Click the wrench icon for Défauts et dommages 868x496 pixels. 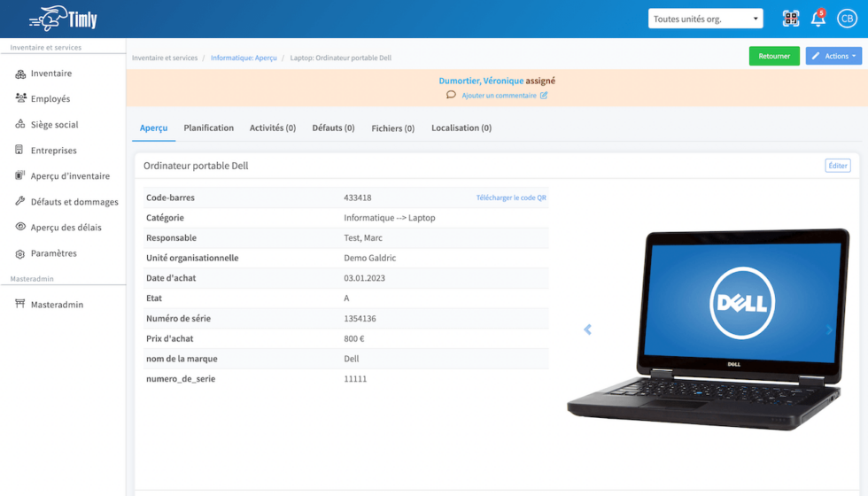(19, 201)
